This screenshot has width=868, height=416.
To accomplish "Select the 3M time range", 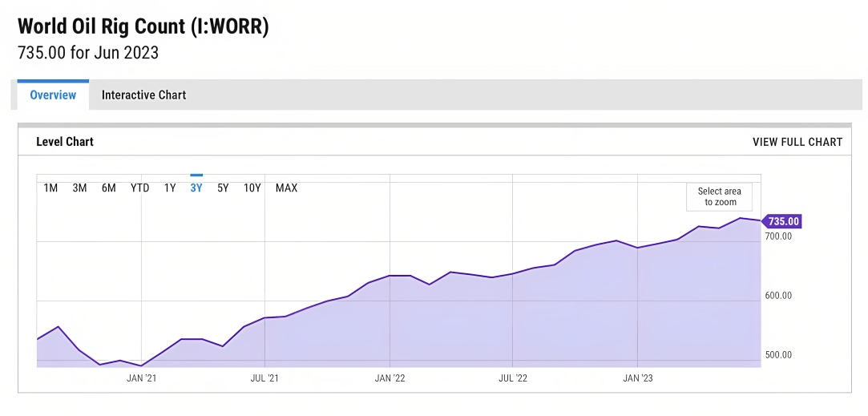I will coord(79,188).
